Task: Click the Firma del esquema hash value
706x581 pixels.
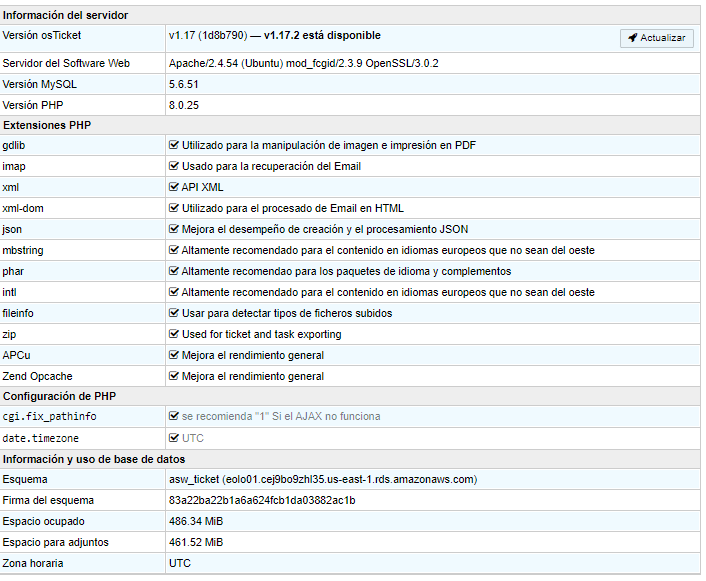Action: [262, 500]
